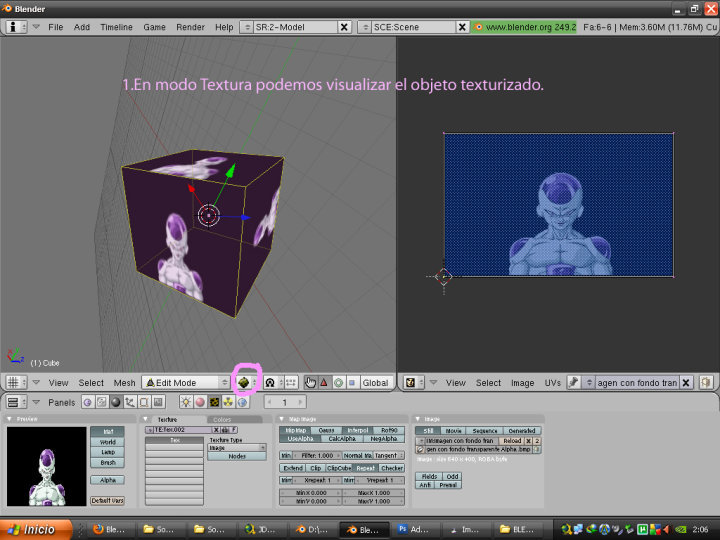Click the Default Vars button

click(107, 501)
